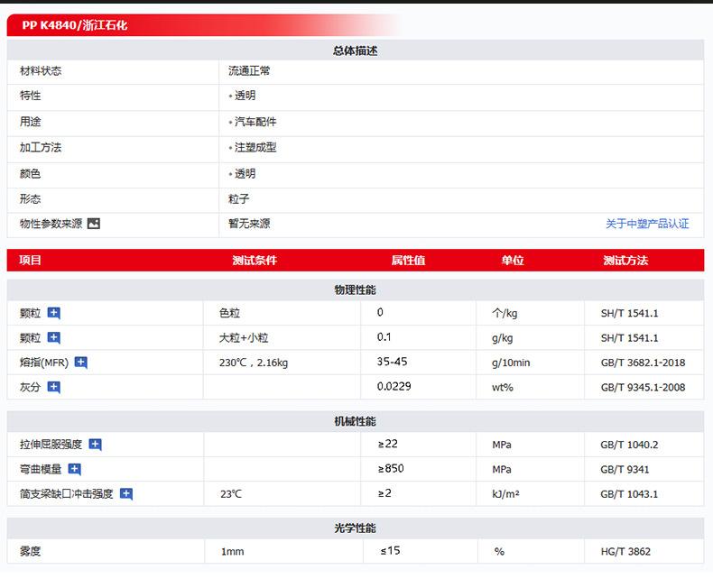Click plus icon next to 弯曲模量
Viewport: 713px width, 588px height.
point(75,469)
